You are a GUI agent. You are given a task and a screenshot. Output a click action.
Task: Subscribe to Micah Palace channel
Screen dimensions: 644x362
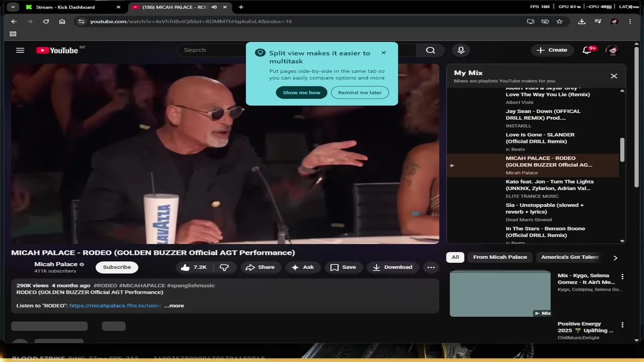(117, 267)
